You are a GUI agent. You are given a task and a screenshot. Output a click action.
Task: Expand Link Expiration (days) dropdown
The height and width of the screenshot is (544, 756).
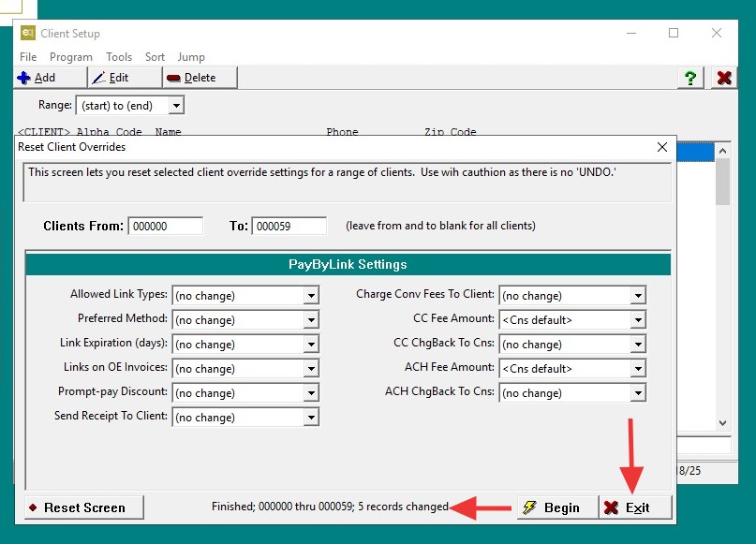[311, 344]
